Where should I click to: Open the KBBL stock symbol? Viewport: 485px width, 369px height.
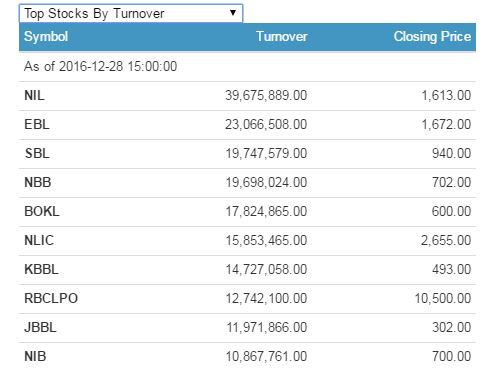(x=41, y=270)
